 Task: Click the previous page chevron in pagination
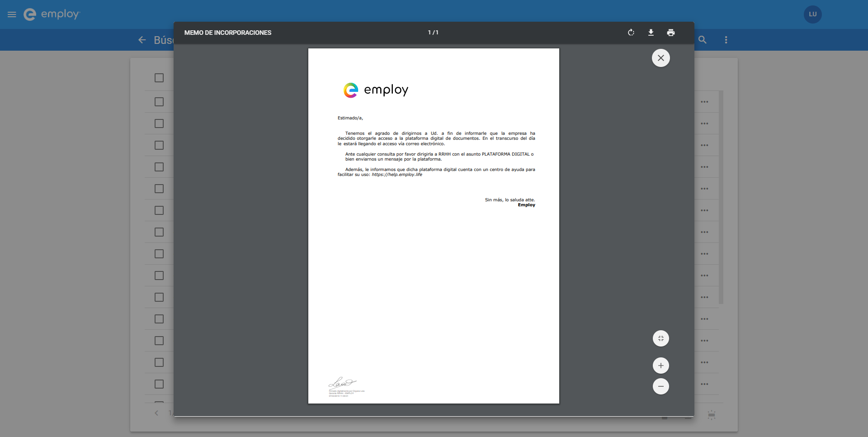(156, 413)
